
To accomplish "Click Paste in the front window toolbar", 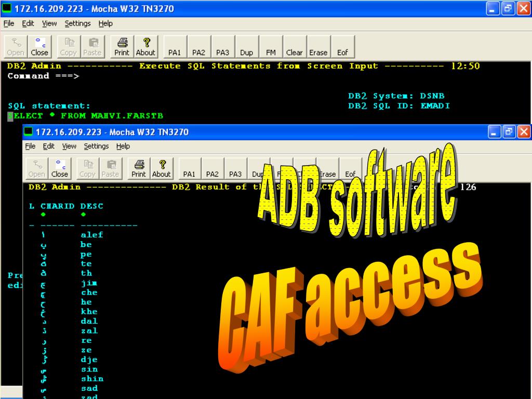I will tap(111, 168).
